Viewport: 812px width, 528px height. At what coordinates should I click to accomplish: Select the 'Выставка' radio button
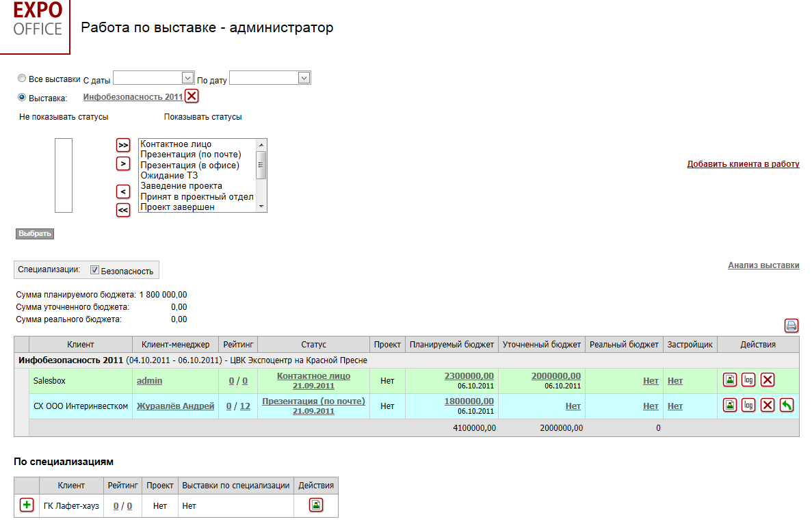coord(22,97)
